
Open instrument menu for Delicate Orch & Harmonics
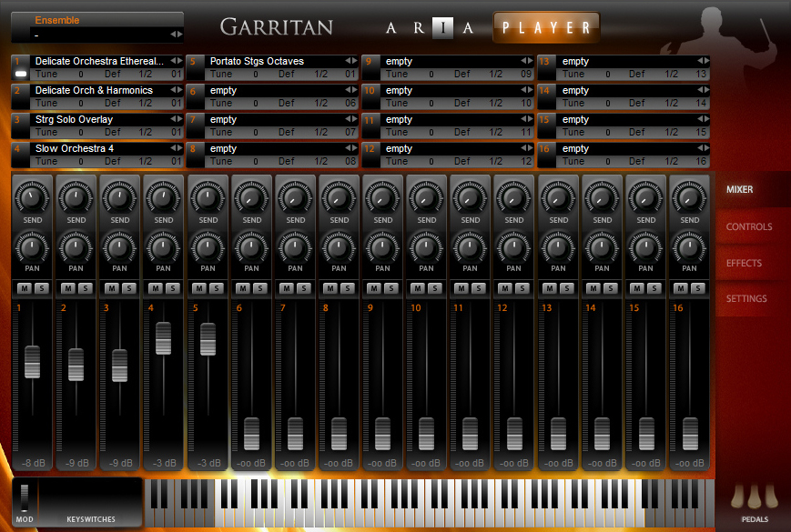[x=176, y=90]
